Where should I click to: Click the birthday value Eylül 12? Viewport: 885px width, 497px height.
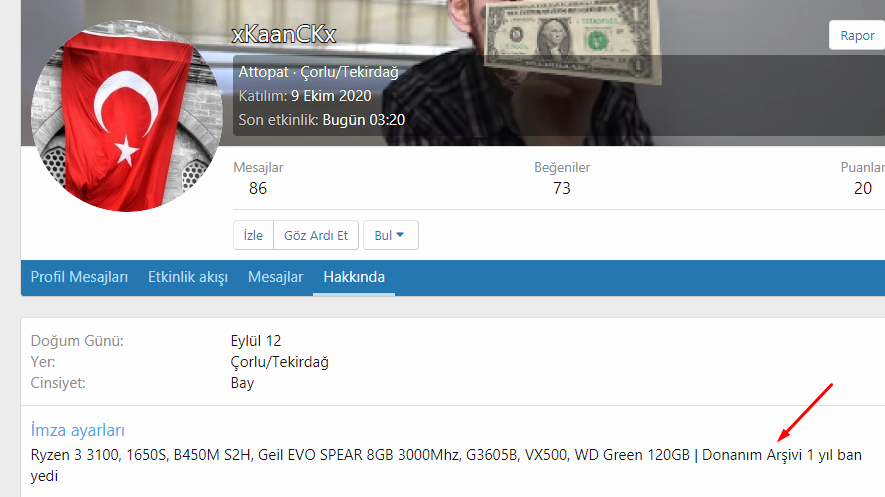tap(256, 341)
